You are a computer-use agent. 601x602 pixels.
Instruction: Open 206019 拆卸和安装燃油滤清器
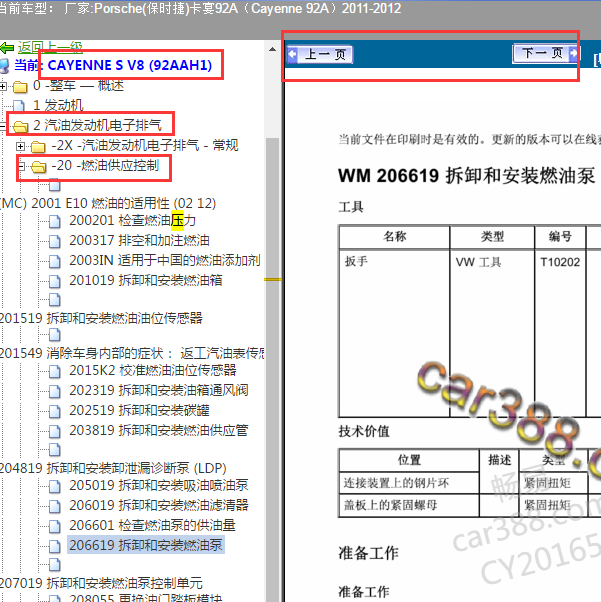coord(159,505)
